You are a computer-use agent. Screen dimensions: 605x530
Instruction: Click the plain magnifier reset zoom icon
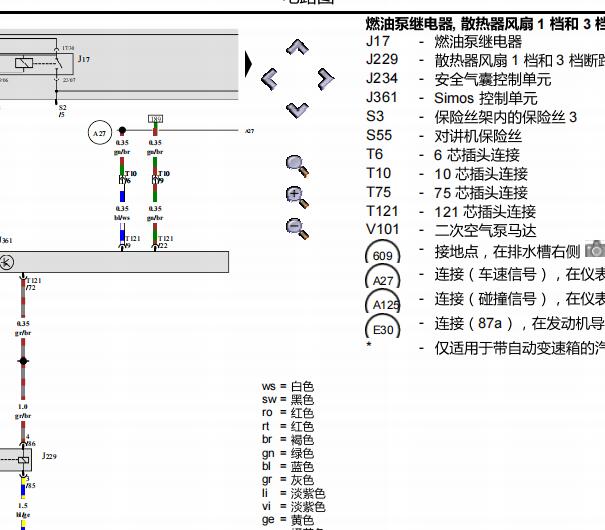tap(297, 166)
